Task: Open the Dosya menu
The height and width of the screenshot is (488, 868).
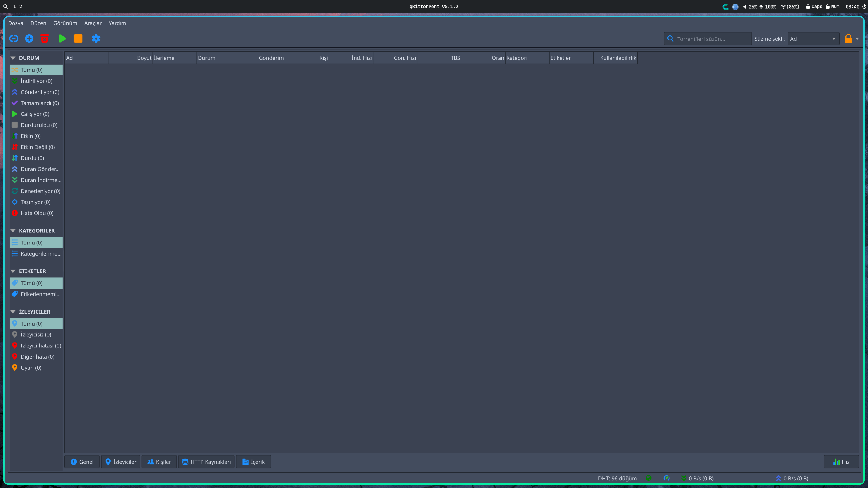Action: (16, 23)
